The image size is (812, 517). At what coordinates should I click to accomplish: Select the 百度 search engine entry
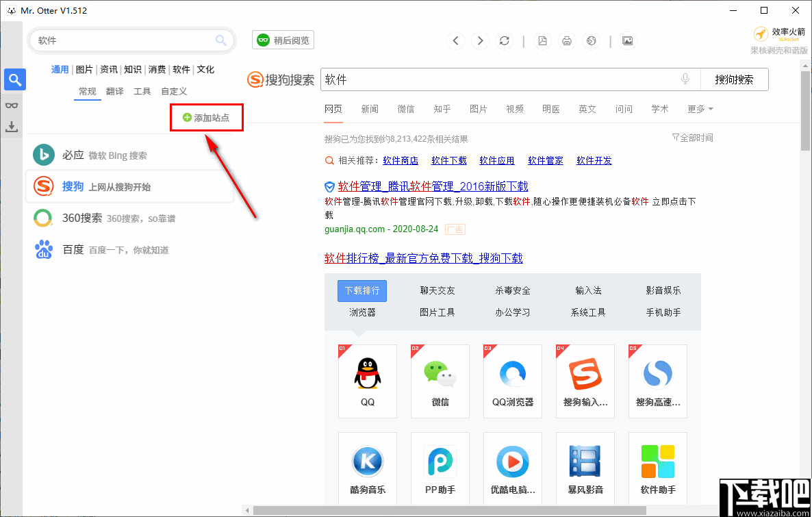[x=131, y=250]
